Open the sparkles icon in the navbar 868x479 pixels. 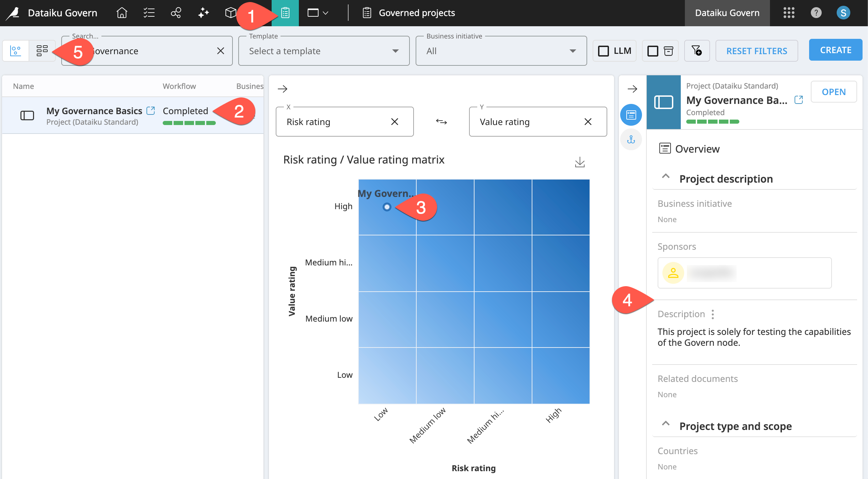click(x=203, y=13)
